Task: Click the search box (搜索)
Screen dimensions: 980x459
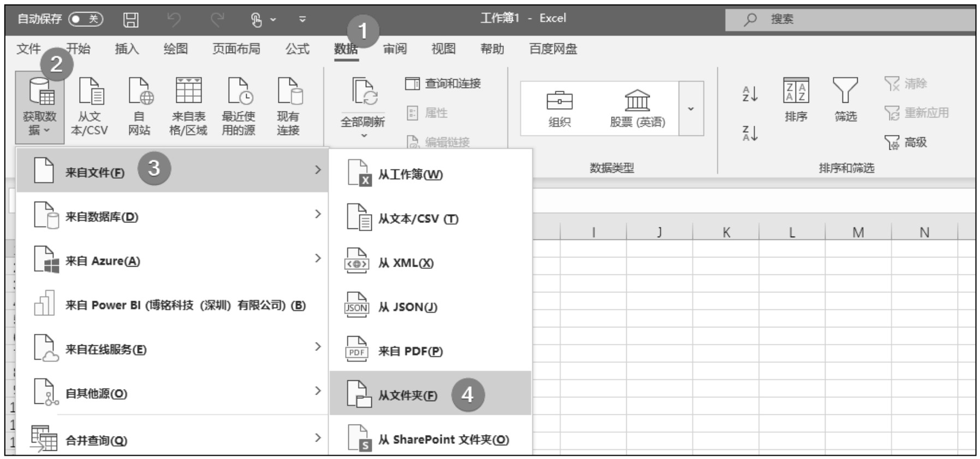Action: (850, 19)
